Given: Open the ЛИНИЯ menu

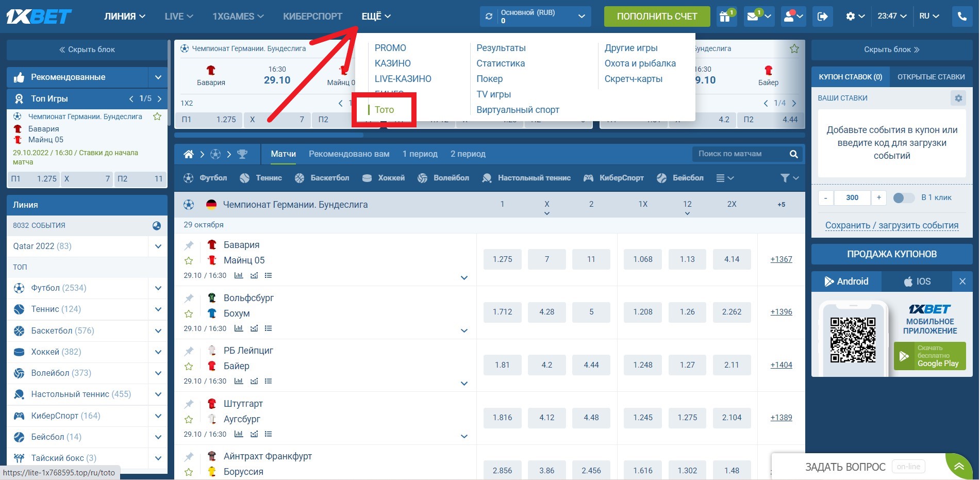Looking at the screenshot, I should point(125,16).
